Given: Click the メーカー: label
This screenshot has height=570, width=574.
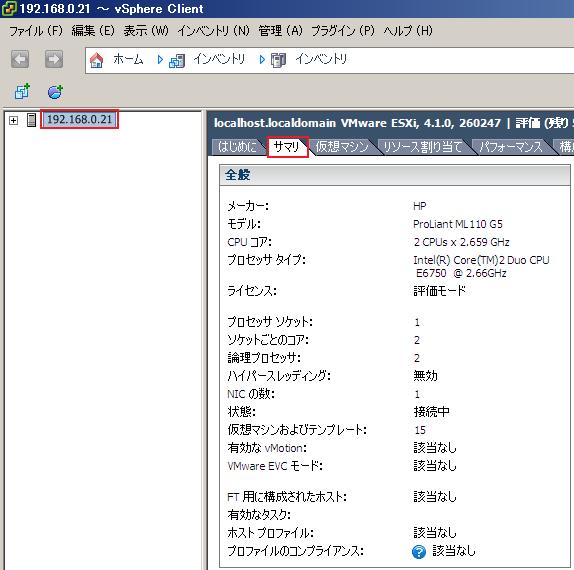Looking at the screenshot, I should [x=248, y=206].
